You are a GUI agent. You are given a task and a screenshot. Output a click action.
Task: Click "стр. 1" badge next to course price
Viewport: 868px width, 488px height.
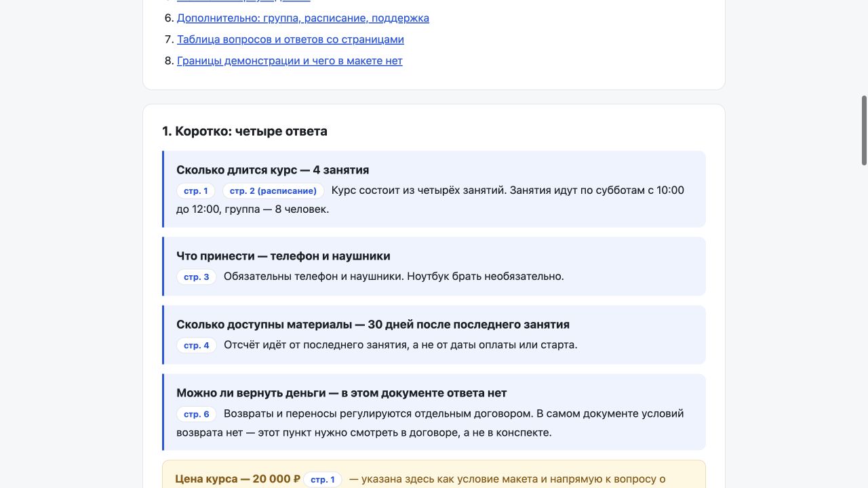[x=323, y=480]
